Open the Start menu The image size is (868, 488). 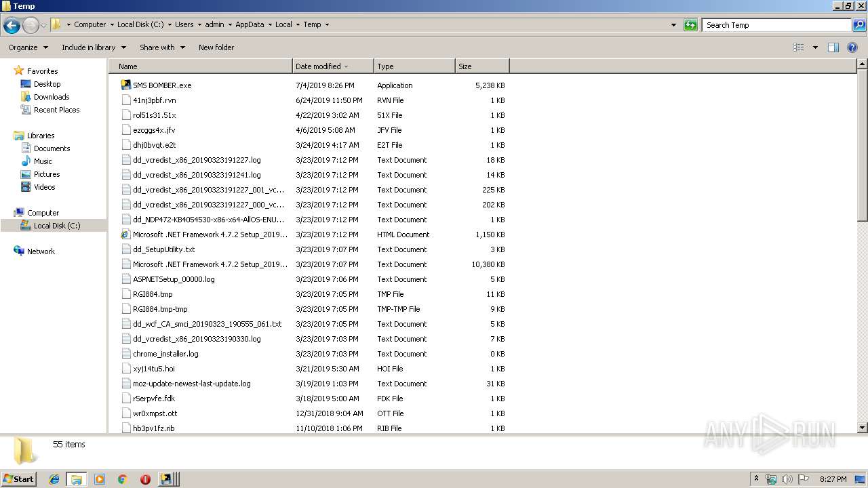coord(18,479)
